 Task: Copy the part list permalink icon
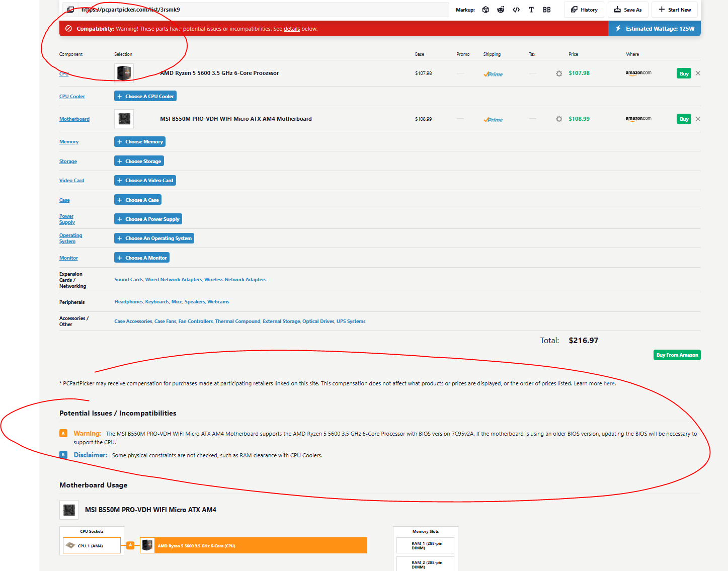(x=71, y=10)
